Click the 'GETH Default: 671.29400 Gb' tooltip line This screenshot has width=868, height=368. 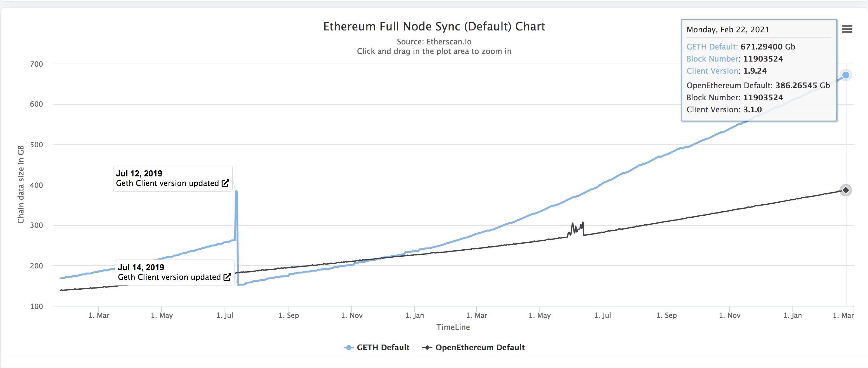coord(741,47)
